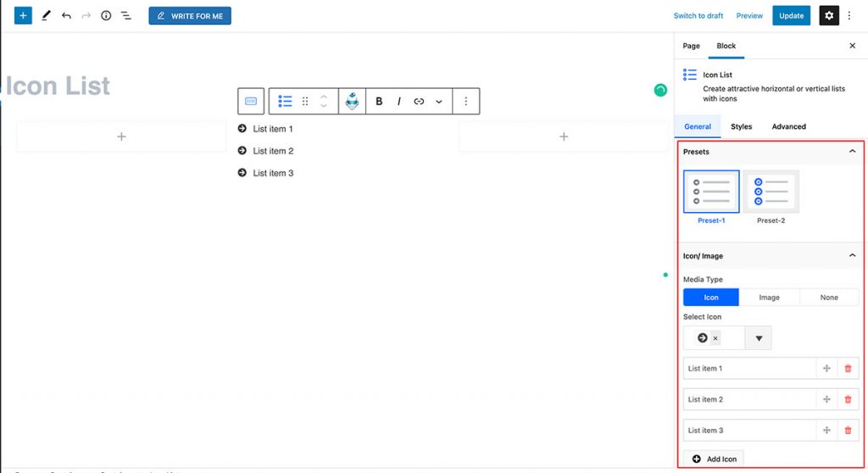
Task: Set media type to None
Action: (x=829, y=298)
